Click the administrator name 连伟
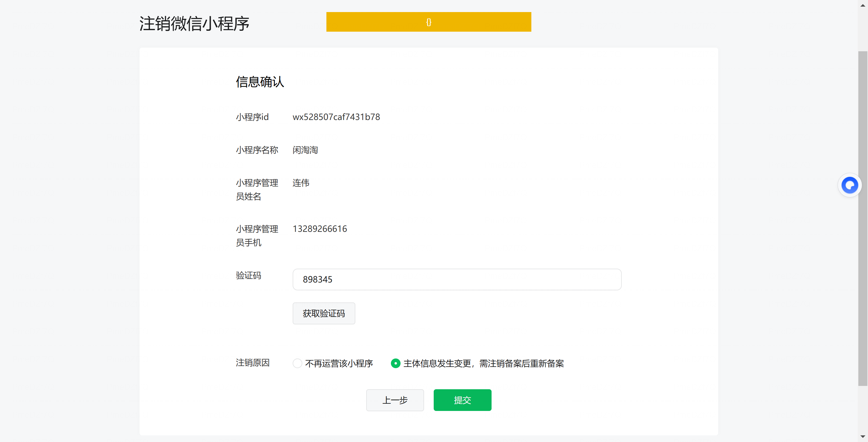The image size is (868, 442). 301,183
